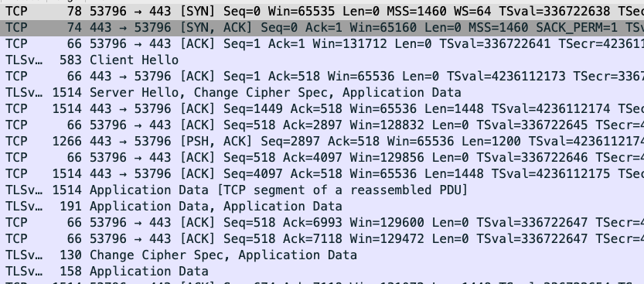Select the 191-byte Application Data packet
644x284 pixels.
322,207
